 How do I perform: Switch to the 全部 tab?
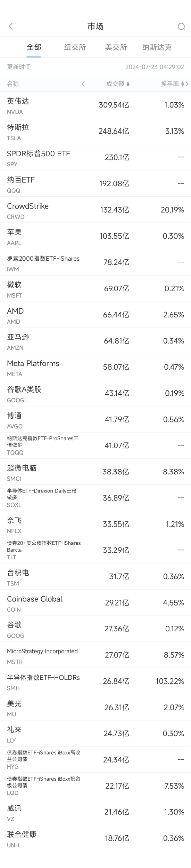coord(34,47)
